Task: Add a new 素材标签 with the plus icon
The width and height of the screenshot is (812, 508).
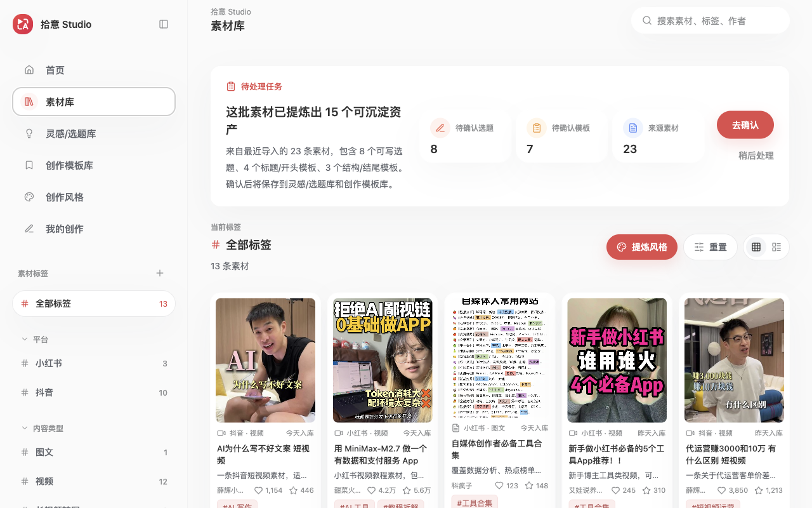Action: click(160, 273)
